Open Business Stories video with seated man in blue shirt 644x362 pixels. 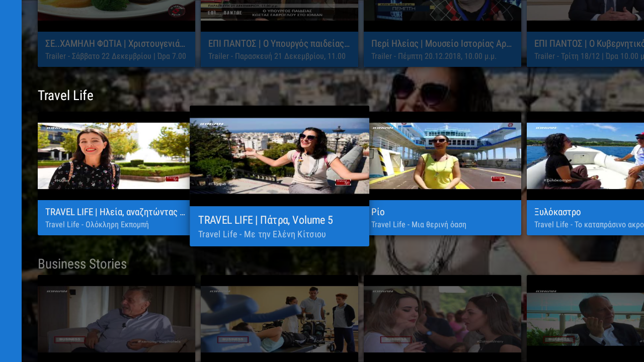tap(116, 319)
